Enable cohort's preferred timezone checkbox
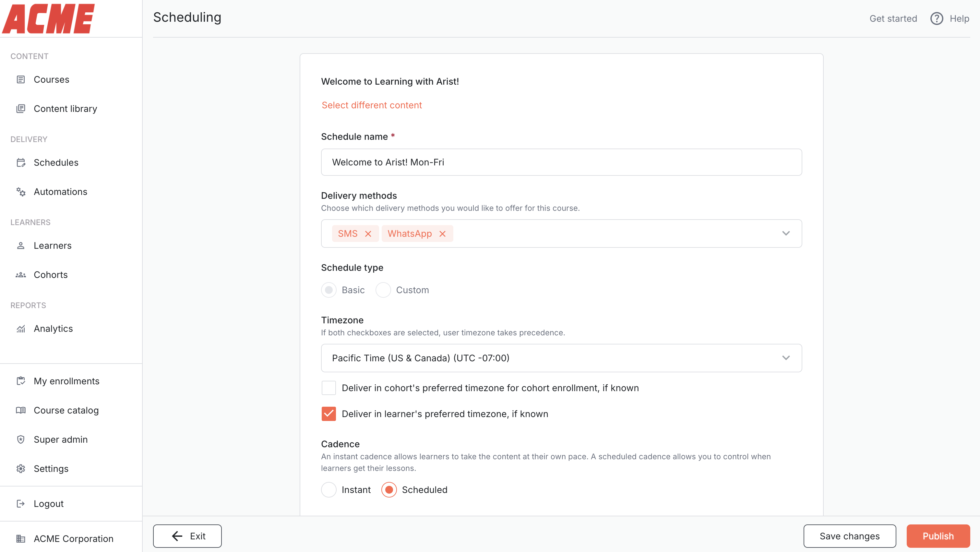The image size is (980, 552). tap(329, 388)
